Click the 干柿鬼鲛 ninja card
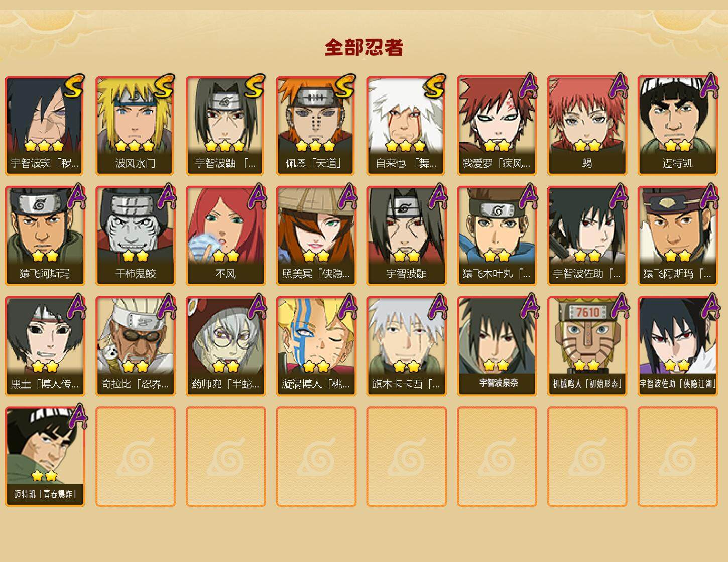This screenshot has width=728, height=562. 135,236
